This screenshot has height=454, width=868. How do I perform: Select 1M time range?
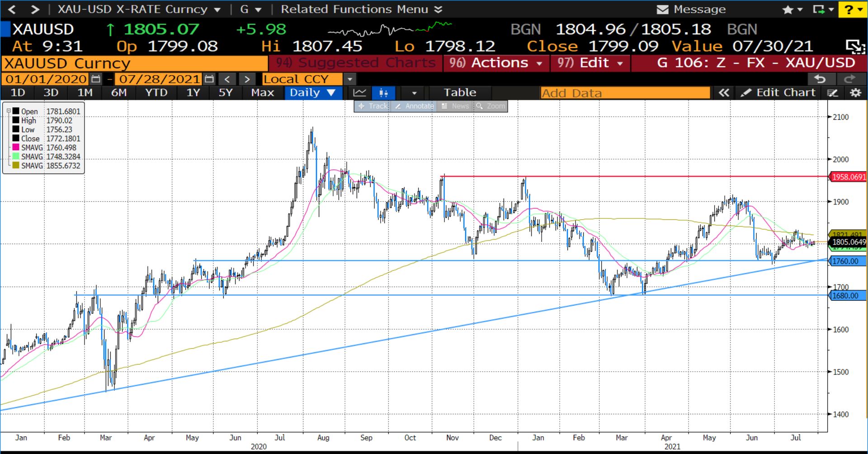(x=85, y=93)
